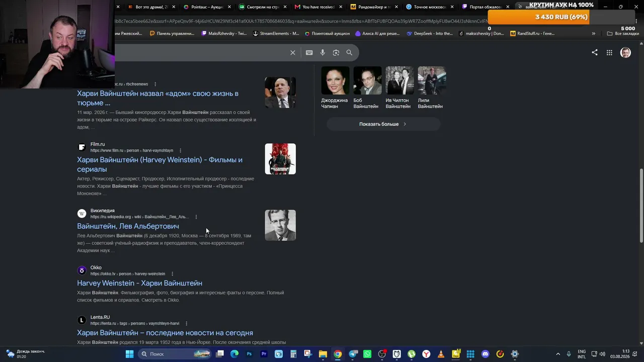The image size is (644, 362).
Task: Open the 'MaksRzhevsky - Twi...' bookmark
Action: click(224, 34)
